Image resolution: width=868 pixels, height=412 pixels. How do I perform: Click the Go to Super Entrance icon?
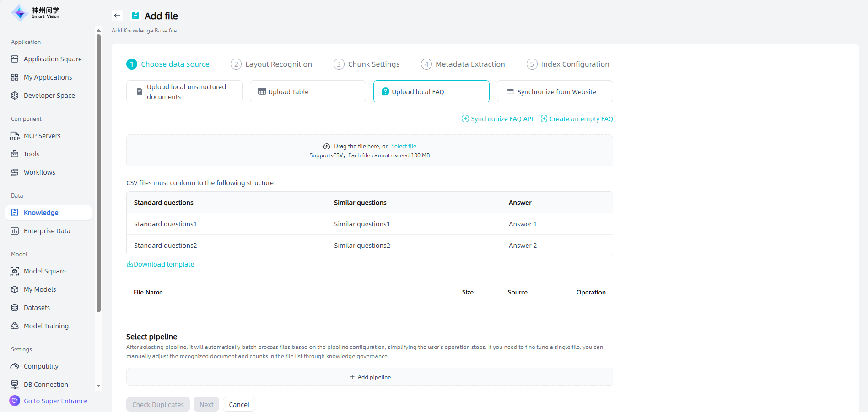[15, 401]
